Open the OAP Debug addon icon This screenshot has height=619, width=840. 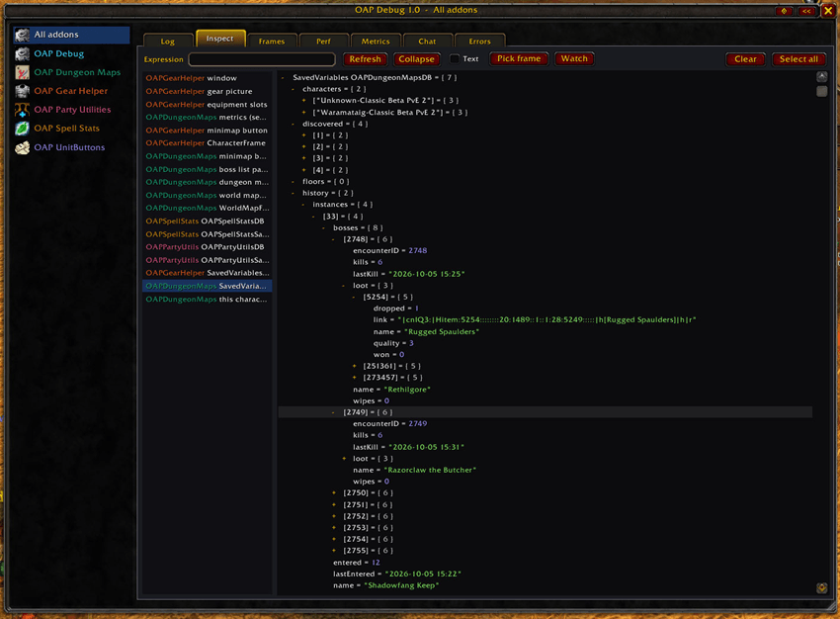(x=22, y=53)
